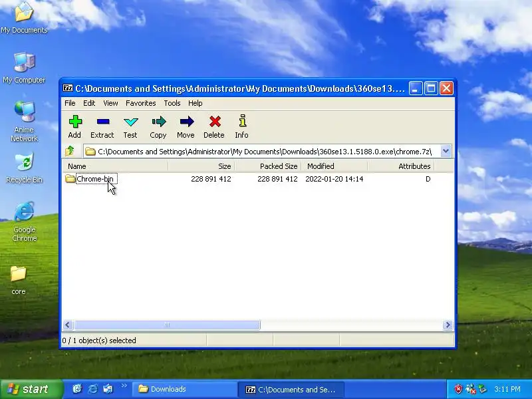This screenshot has width=532, height=399.
Task: Open the Favorites menu
Action: (x=141, y=103)
